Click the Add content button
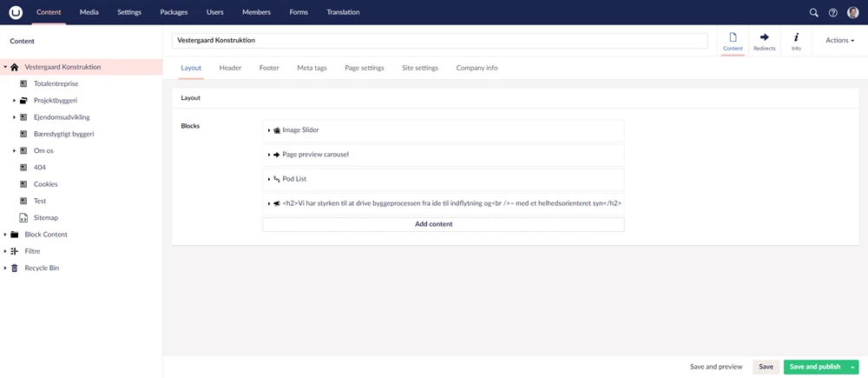The height and width of the screenshot is (378, 868). point(443,224)
